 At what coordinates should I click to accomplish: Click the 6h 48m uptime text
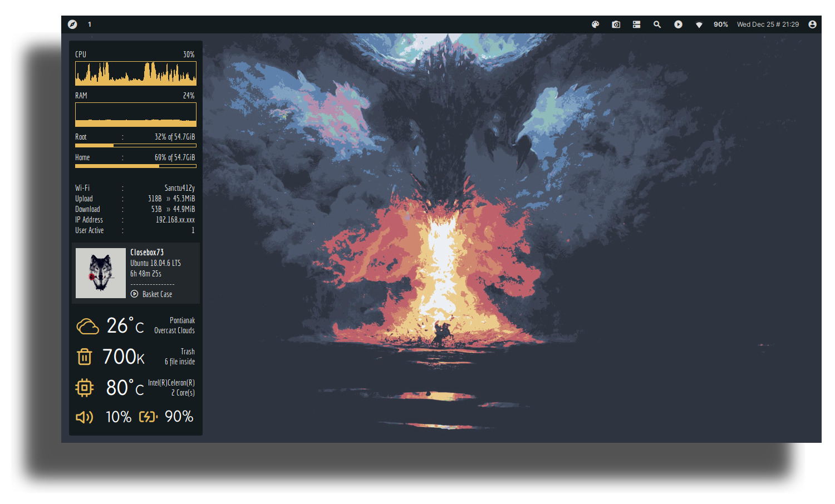[146, 274]
